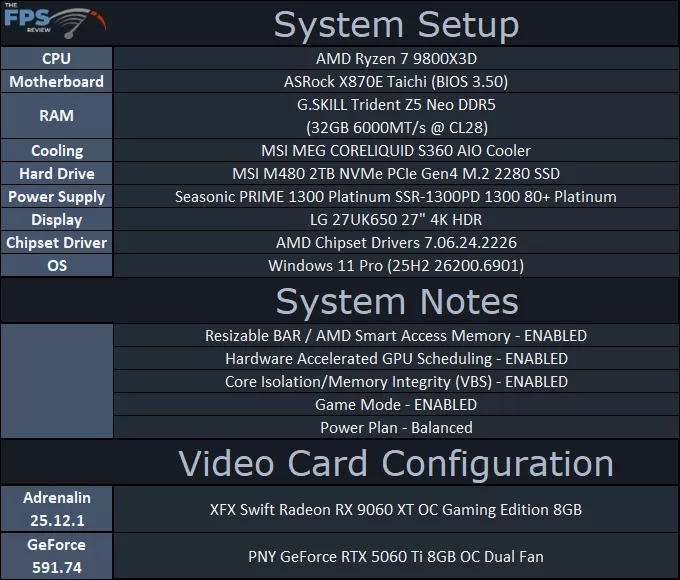Click '(32GB 6000MT/s @ CL28)' text
This screenshot has width=680, height=580.
pos(397,128)
